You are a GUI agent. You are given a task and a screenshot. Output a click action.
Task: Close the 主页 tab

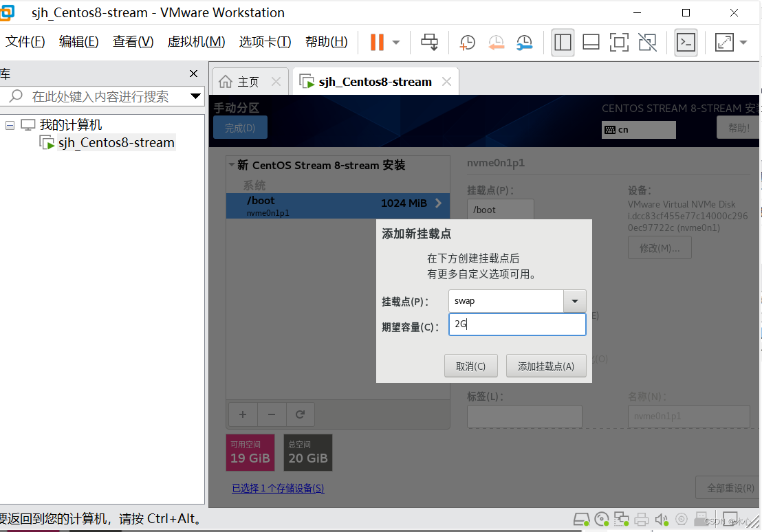click(x=276, y=82)
